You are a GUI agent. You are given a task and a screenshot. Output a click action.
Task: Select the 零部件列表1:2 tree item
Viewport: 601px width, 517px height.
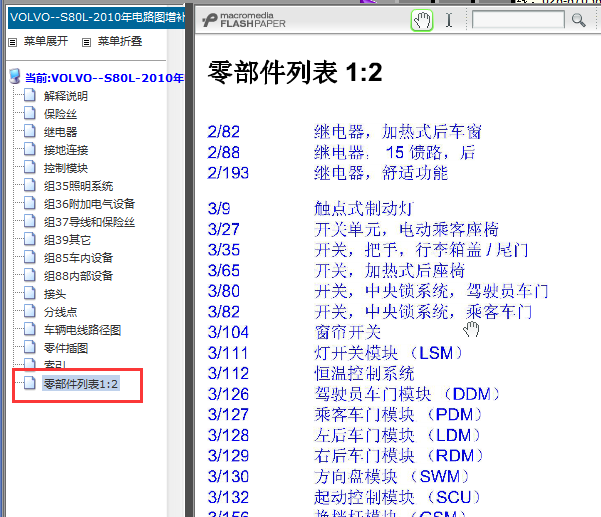coord(80,384)
